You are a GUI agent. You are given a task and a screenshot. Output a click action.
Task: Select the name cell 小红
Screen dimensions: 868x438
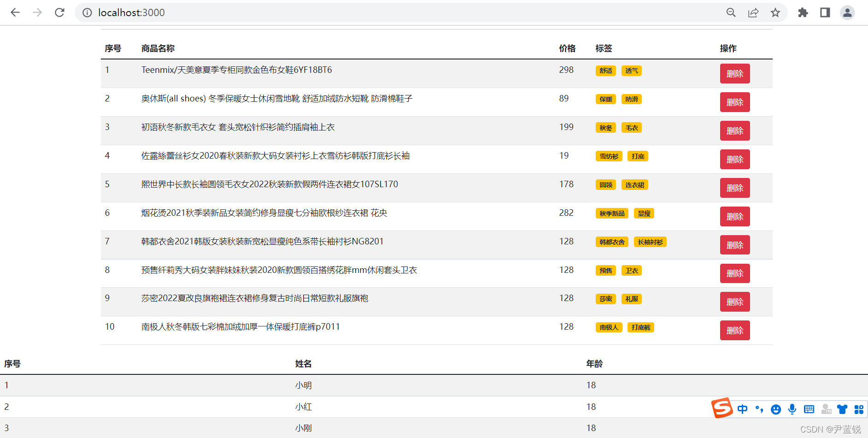[x=304, y=407]
